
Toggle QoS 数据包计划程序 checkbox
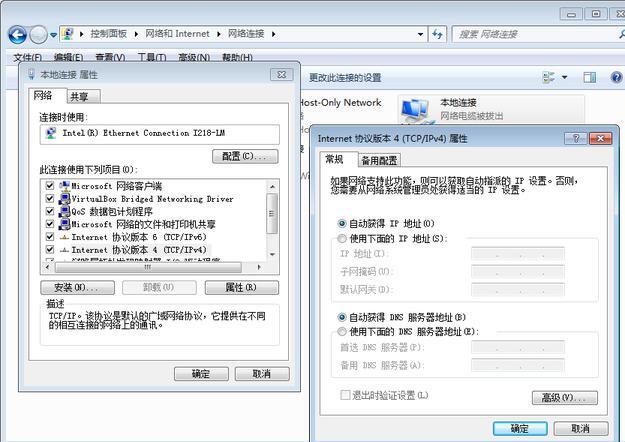(x=49, y=211)
